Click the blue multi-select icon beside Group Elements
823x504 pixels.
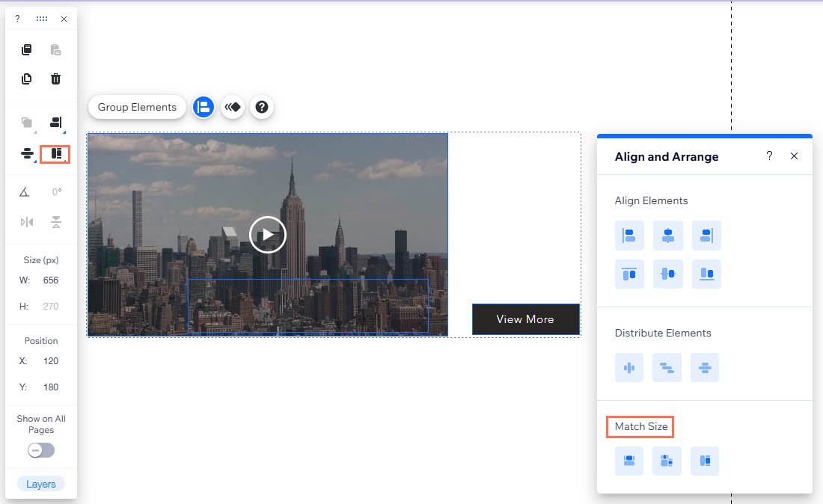pyautogui.click(x=203, y=107)
